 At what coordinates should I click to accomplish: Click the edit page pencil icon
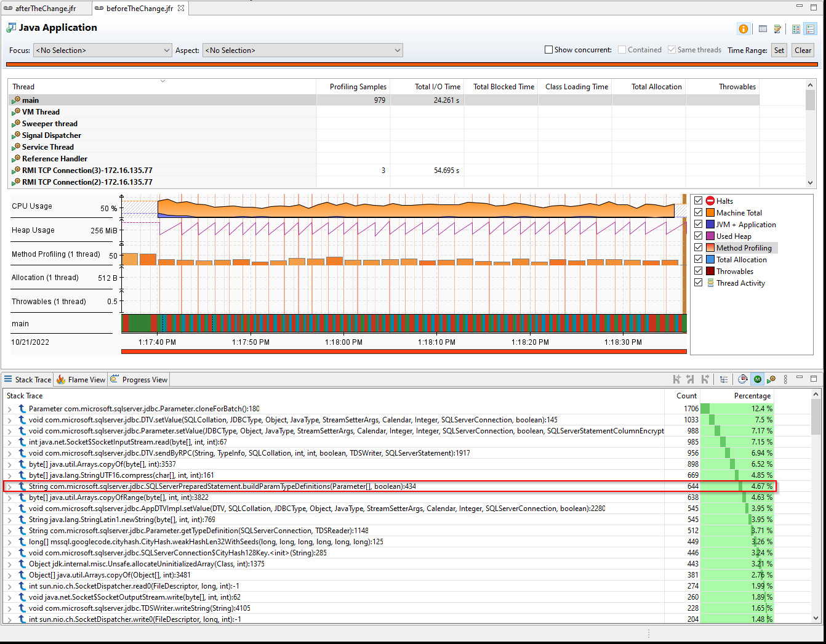pos(777,29)
